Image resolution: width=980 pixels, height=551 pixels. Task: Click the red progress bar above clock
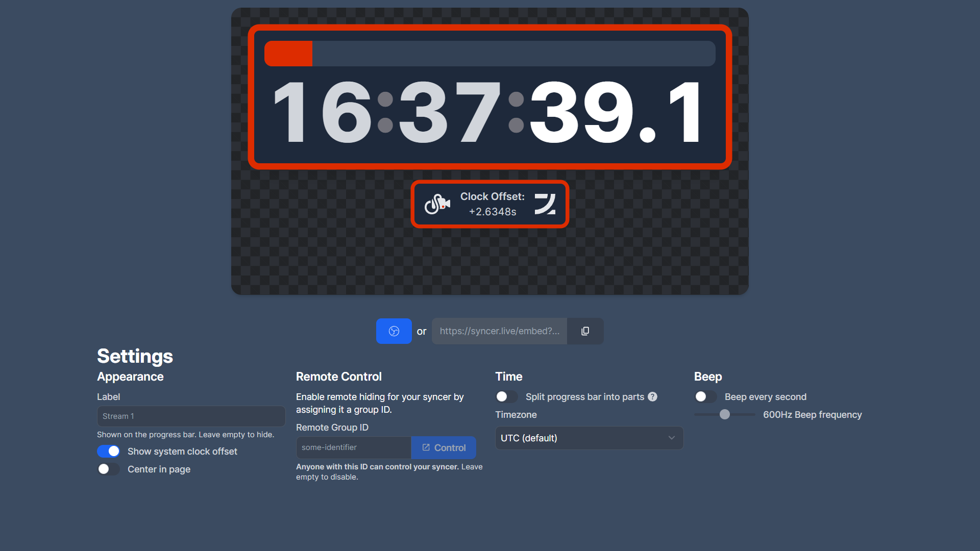tap(288, 54)
